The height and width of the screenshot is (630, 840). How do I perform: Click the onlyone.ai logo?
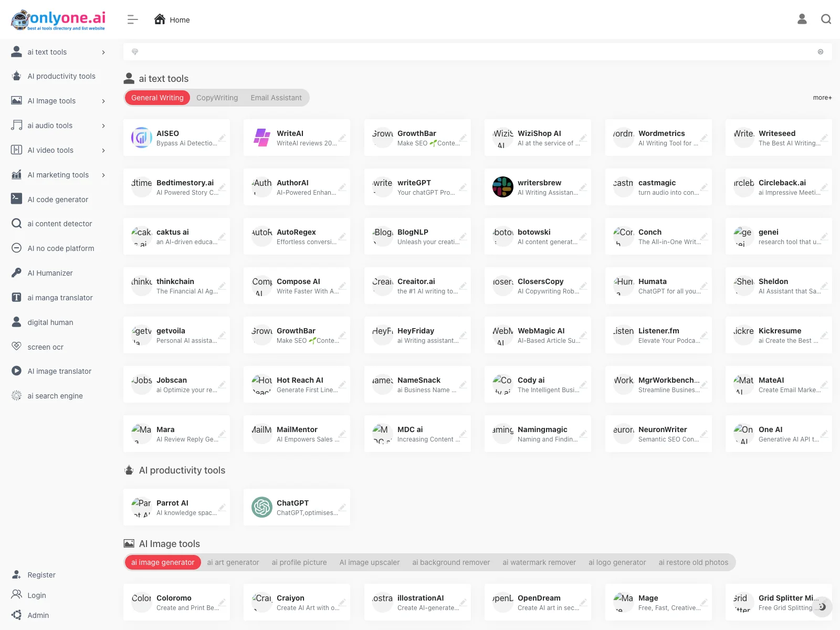[x=58, y=20]
